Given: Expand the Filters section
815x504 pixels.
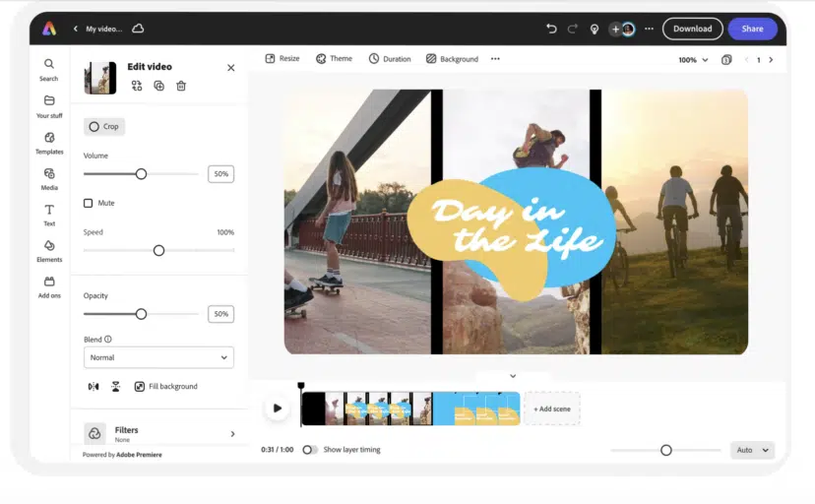Looking at the screenshot, I should point(158,433).
